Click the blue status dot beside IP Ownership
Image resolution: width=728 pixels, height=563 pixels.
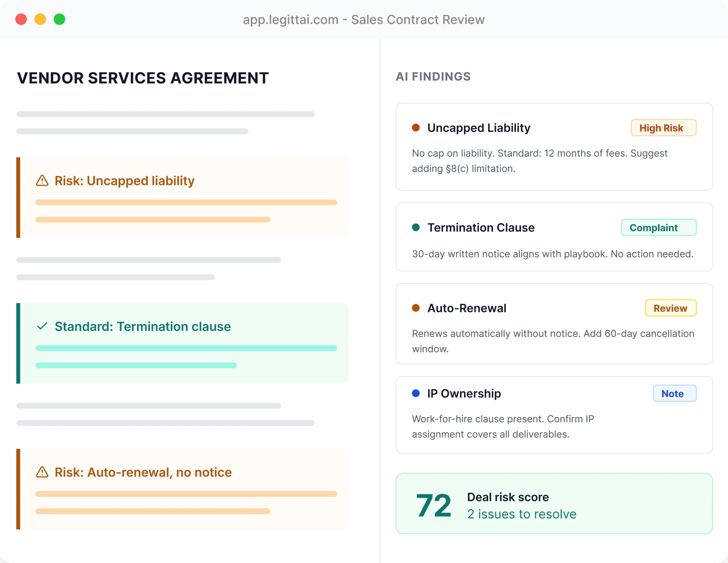(416, 393)
